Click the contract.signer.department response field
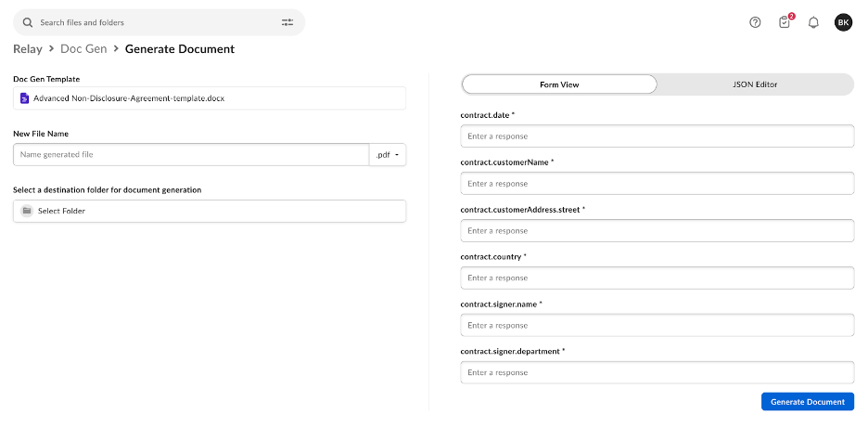Viewport: 868px width, 427px height. point(657,372)
